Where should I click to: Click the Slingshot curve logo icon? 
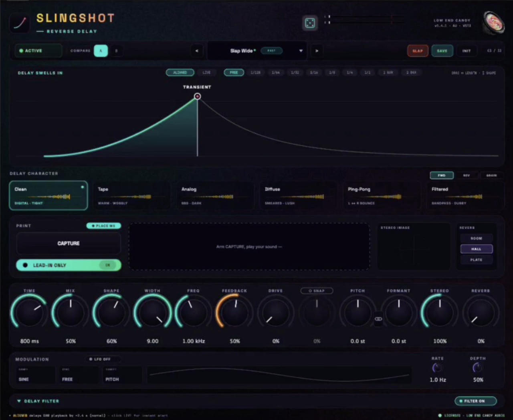pos(20,23)
